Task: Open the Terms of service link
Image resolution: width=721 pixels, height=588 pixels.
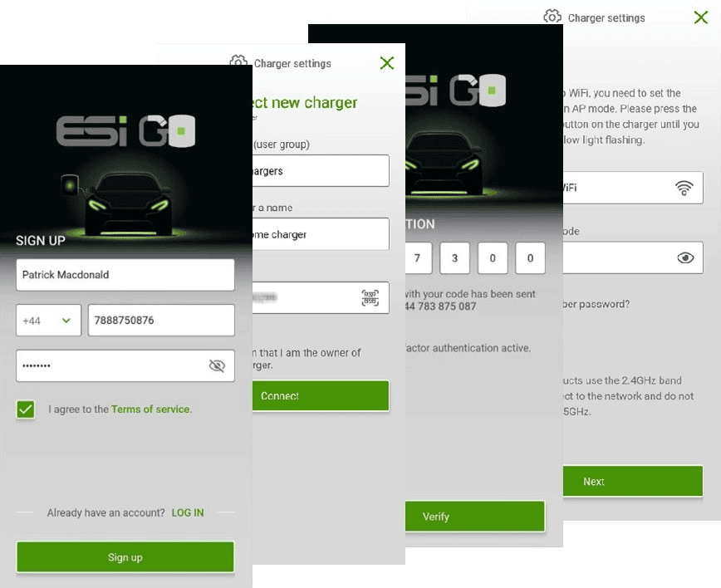Action: (150, 409)
